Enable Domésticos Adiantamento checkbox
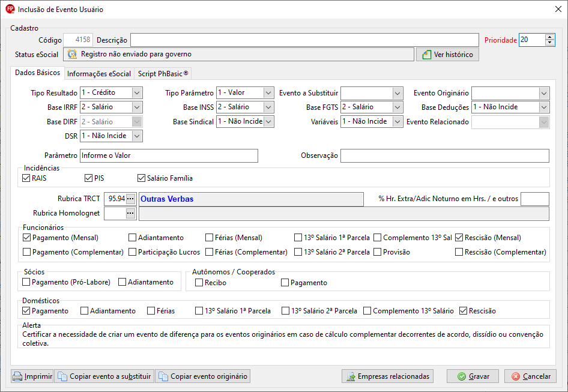Viewport: 568px width, 392px height. click(85, 311)
